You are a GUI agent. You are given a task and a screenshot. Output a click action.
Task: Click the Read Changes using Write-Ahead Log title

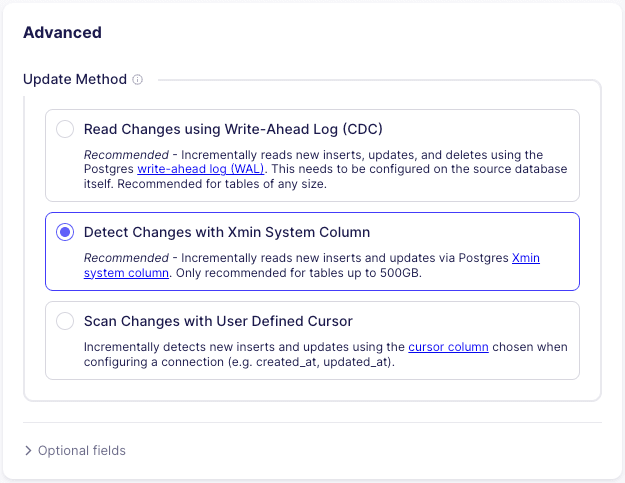coord(233,129)
